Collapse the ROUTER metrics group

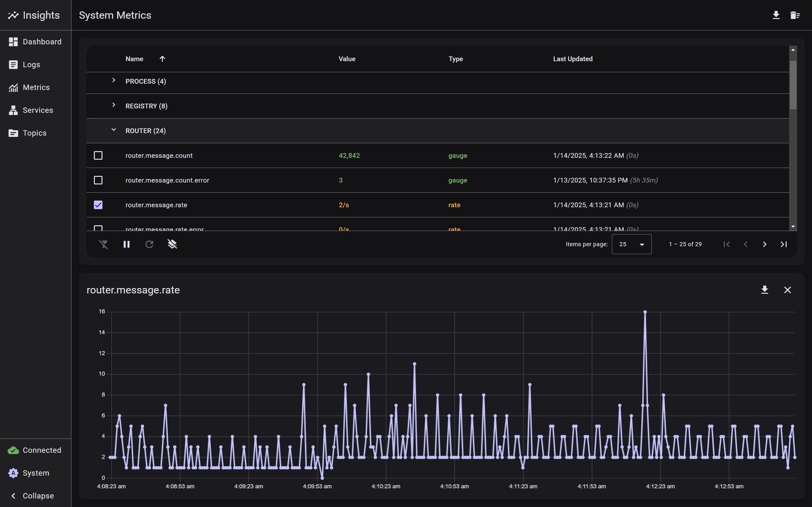pos(114,130)
